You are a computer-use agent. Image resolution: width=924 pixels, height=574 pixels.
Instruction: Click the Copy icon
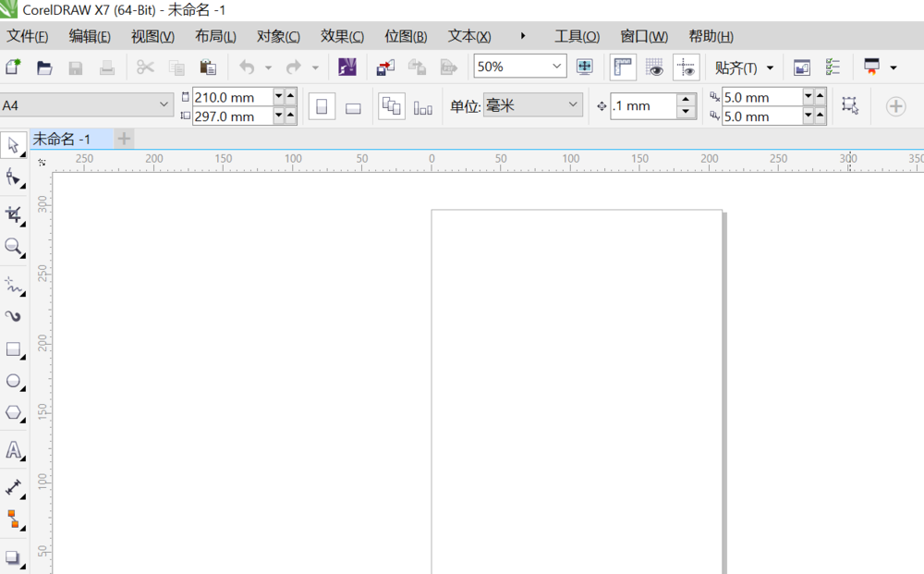tap(176, 67)
